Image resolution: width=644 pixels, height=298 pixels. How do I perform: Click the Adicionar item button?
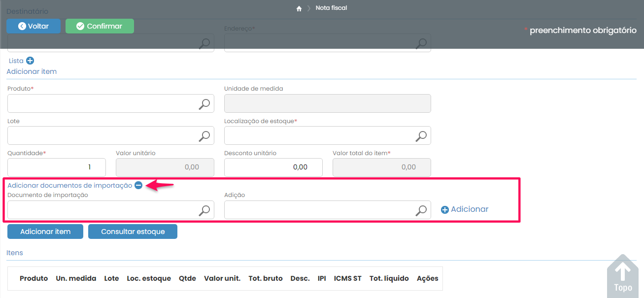click(45, 232)
